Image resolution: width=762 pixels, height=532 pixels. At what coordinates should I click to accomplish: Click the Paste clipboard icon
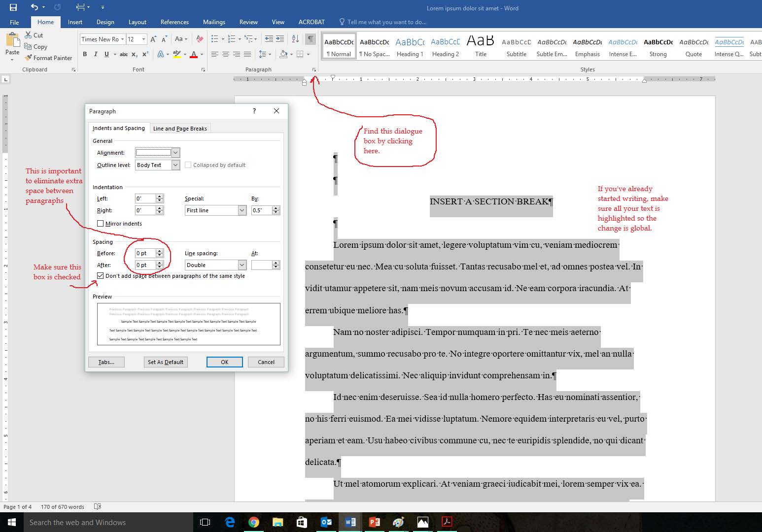coord(12,40)
